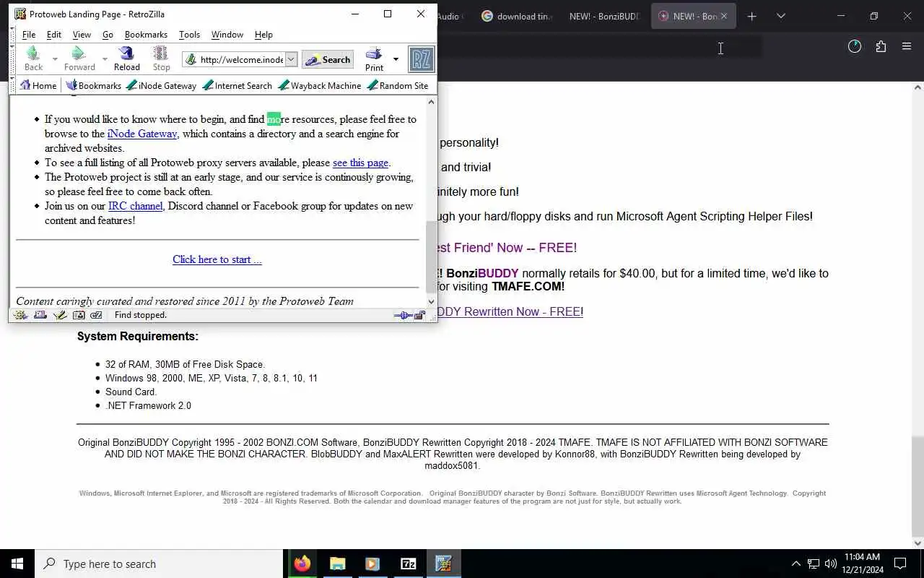Click the RZ throbber logo
This screenshot has width=924, height=578.
422,59
